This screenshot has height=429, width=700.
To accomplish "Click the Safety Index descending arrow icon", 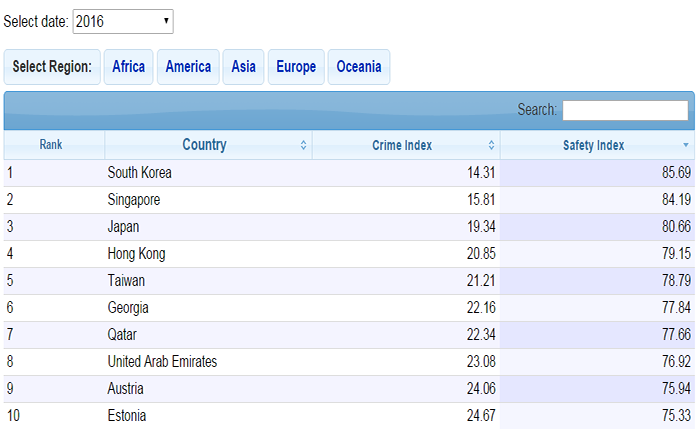I will point(686,145).
